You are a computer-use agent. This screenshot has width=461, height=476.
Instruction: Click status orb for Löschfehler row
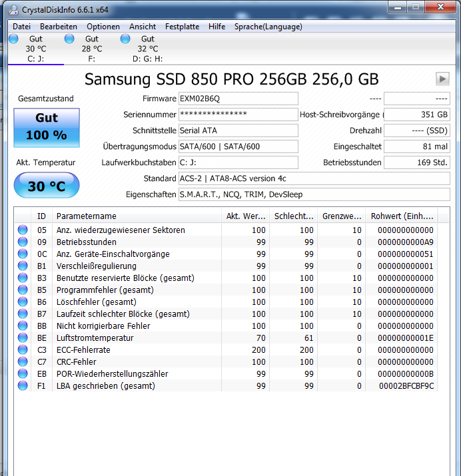click(23, 302)
